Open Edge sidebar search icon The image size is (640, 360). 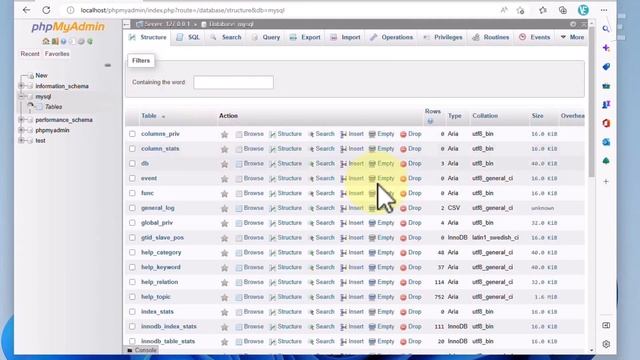click(606, 29)
